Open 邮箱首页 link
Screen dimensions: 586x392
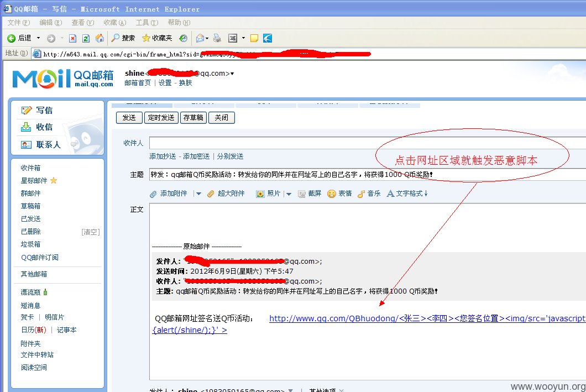tap(138, 83)
